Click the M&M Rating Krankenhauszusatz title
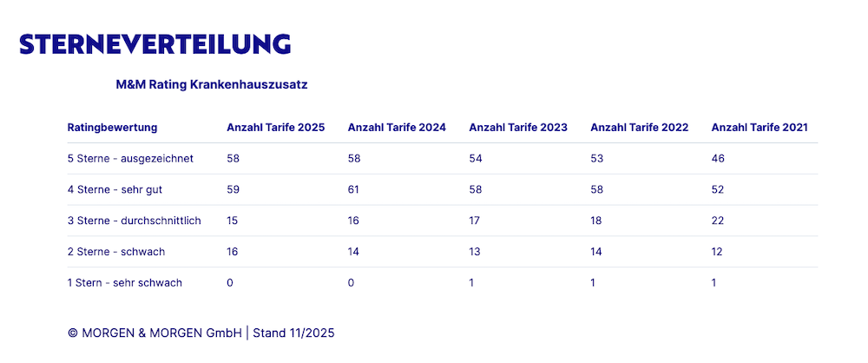 (x=212, y=85)
